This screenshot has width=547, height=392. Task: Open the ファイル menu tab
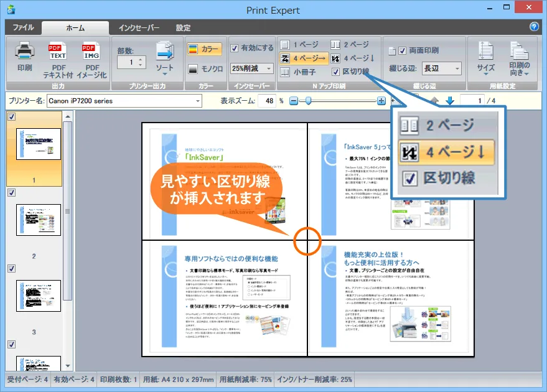[x=23, y=27]
